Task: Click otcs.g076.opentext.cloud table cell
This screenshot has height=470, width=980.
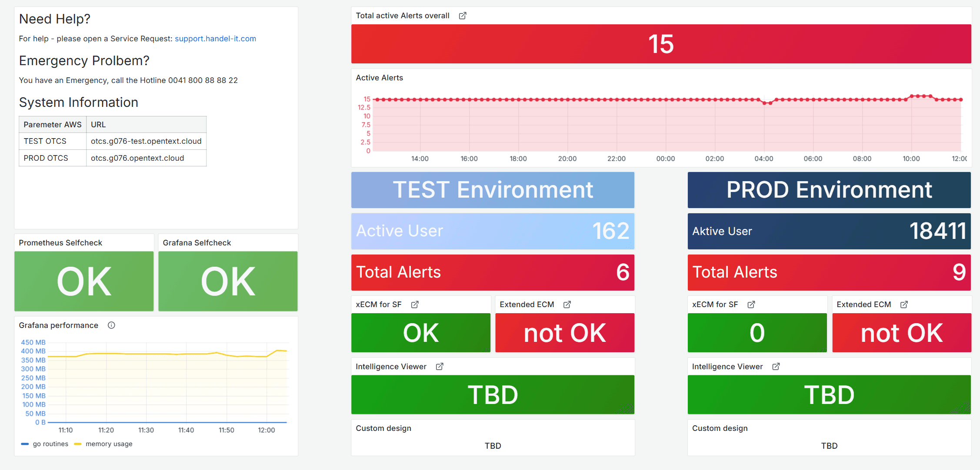Action: coord(146,158)
